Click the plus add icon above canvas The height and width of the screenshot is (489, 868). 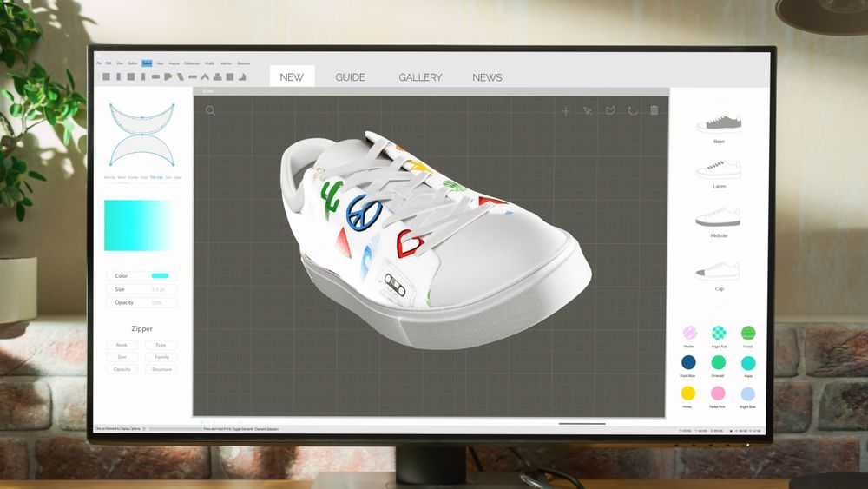(566, 111)
